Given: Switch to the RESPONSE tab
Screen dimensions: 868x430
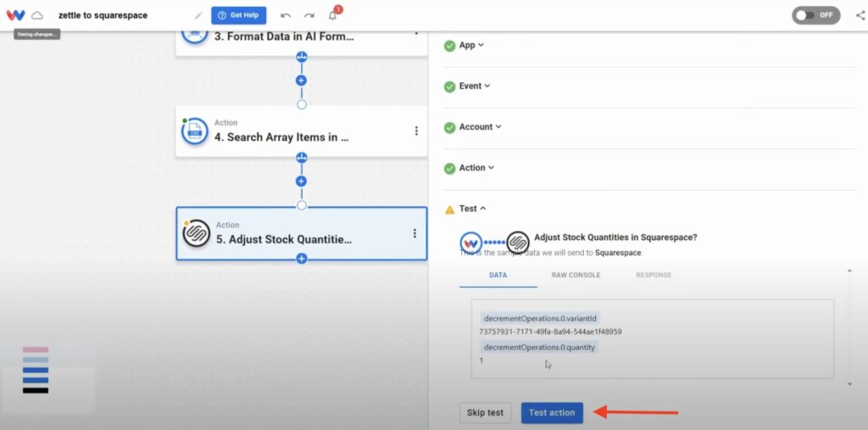Looking at the screenshot, I should click(654, 276).
